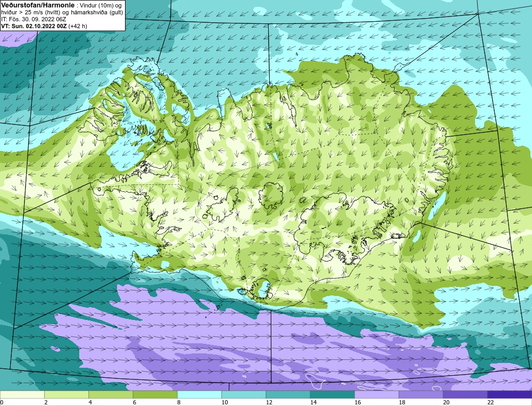Image resolution: width=532 pixels, height=406 pixels.
Task: Click the 'VT: Sun. 02.10.2022 00Z' line
Action: coord(34,26)
